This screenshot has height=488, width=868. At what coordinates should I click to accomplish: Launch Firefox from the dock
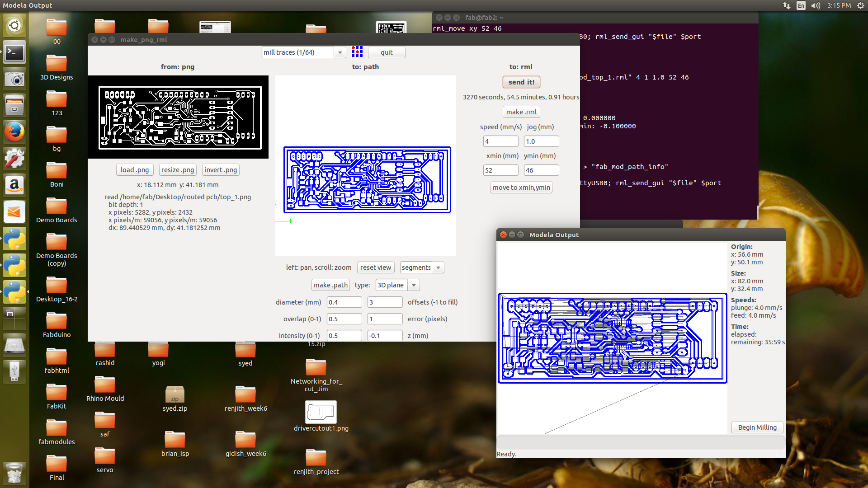tap(14, 132)
